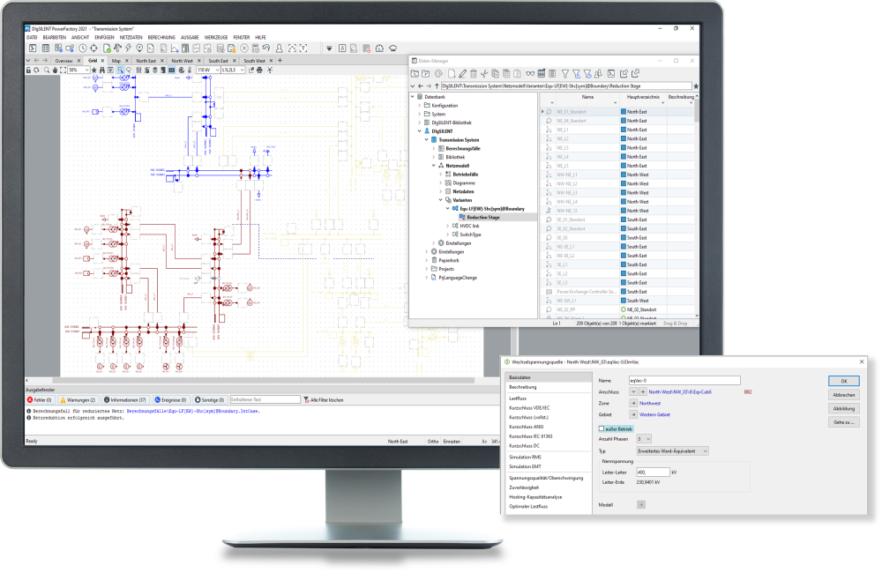
Task: Click the Name field containing eqVac-0
Action: point(684,381)
